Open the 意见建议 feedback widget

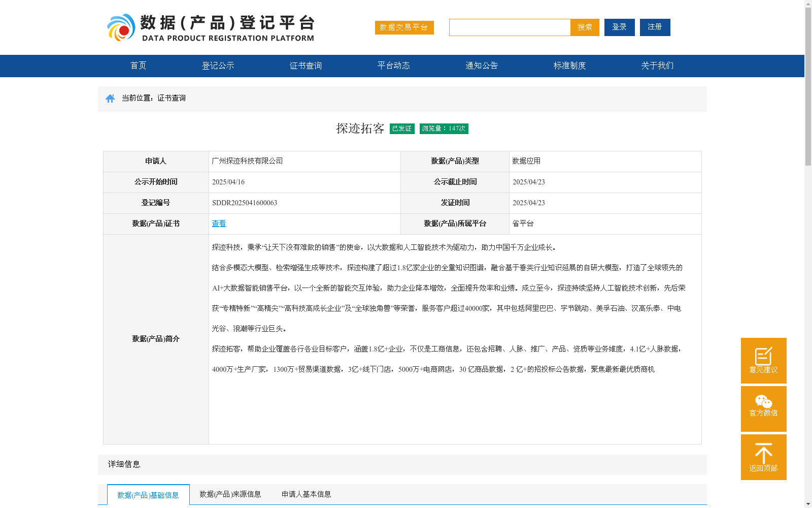pyautogui.click(x=763, y=361)
